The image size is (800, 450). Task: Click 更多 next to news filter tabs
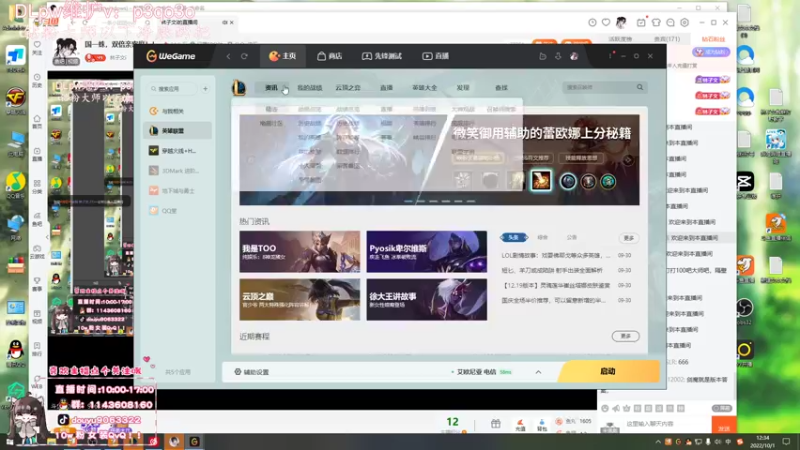(629, 238)
